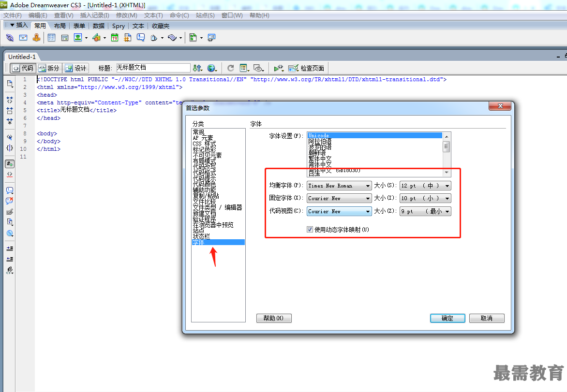Expand Templates icon dropdown arrow
Image resolution: width=567 pixels, height=392 pixels.
[x=201, y=38]
